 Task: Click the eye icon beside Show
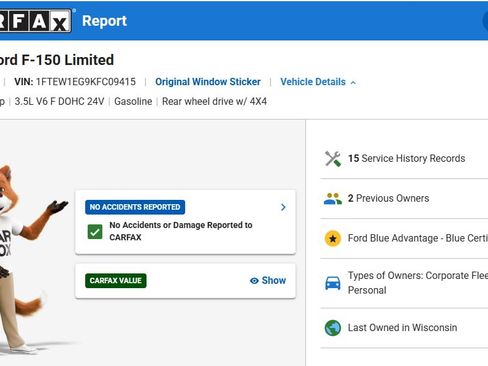254,281
